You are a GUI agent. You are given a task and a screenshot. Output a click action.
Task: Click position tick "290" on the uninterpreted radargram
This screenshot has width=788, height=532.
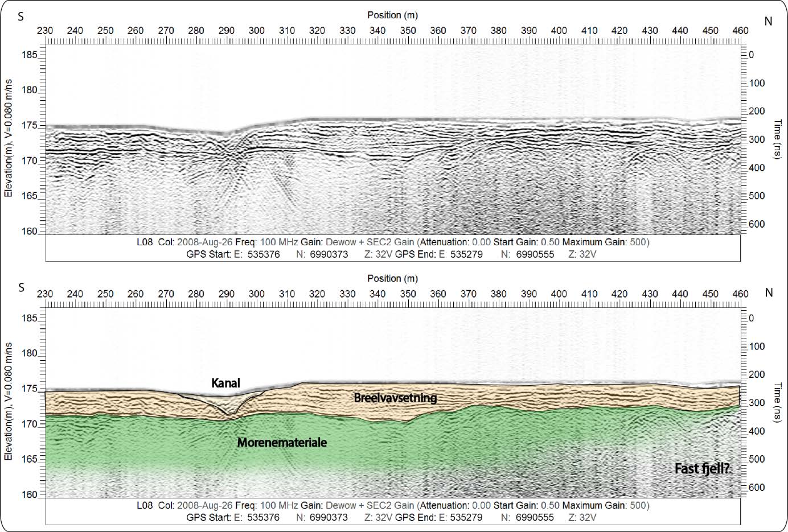pyautogui.click(x=226, y=31)
